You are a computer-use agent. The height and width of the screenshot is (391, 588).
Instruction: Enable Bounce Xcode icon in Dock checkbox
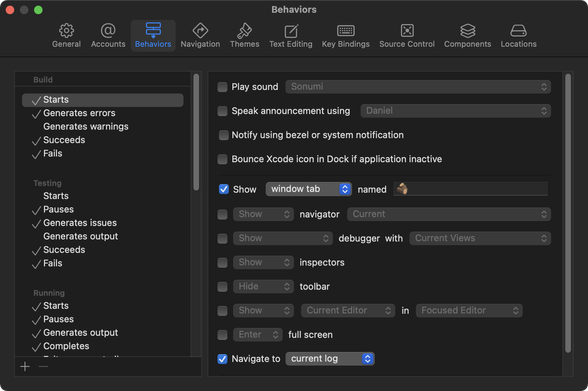pos(222,159)
